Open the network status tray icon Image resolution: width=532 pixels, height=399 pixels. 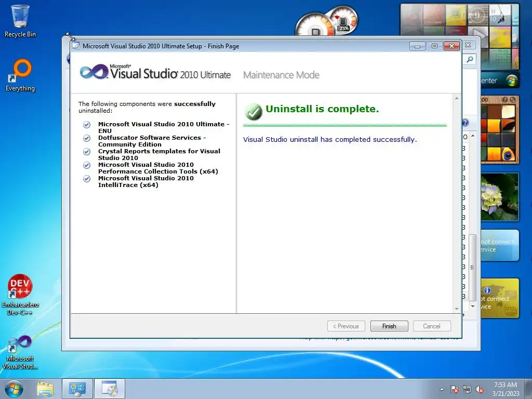pyautogui.click(x=467, y=389)
